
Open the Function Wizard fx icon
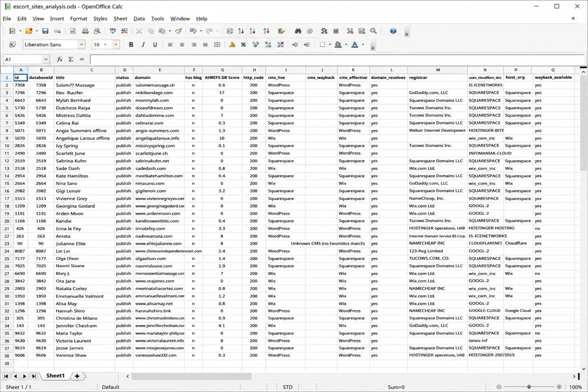[59, 59]
